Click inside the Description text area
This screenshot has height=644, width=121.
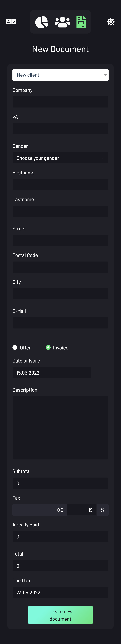(x=60, y=428)
